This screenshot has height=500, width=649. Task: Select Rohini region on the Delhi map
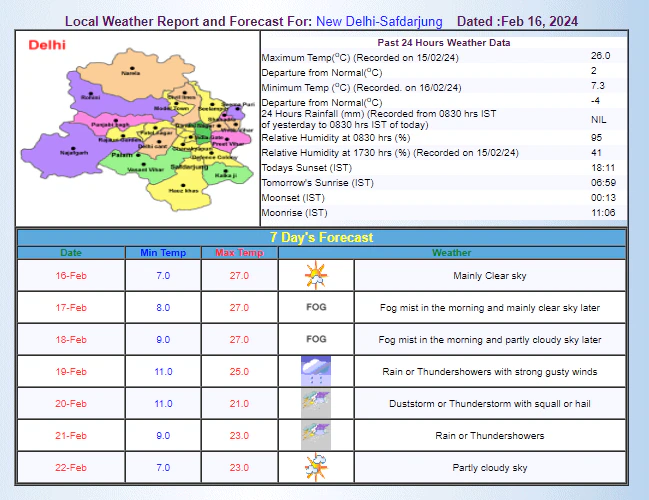point(92,97)
